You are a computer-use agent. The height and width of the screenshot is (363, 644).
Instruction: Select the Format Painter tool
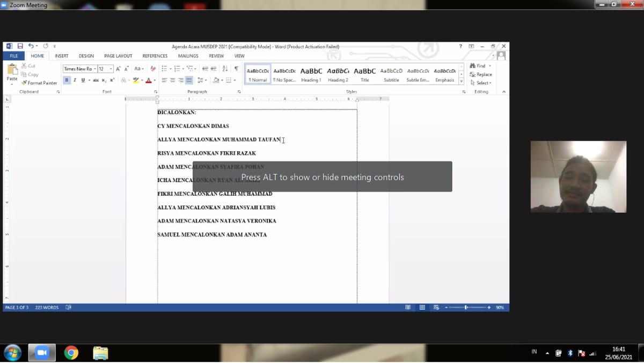[39, 83]
